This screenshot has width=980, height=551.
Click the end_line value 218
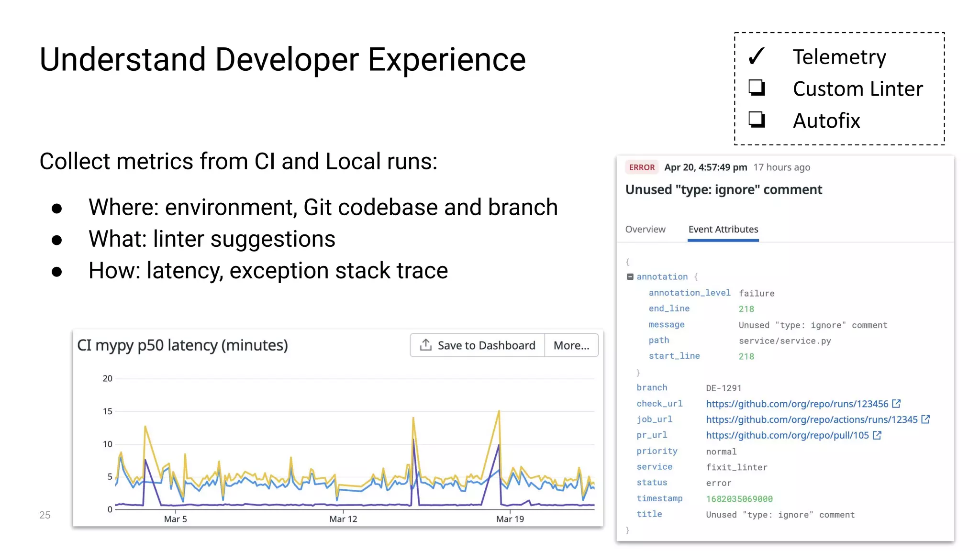(746, 309)
